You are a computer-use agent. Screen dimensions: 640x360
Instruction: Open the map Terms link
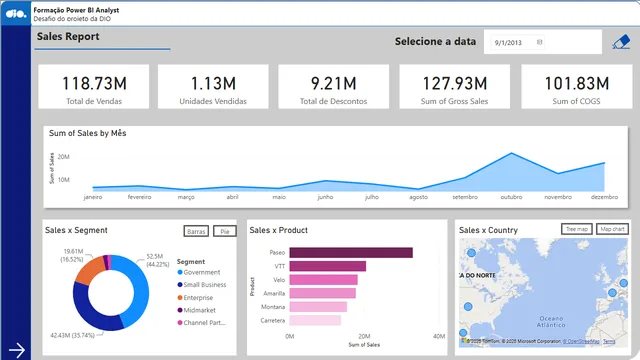[x=609, y=341]
